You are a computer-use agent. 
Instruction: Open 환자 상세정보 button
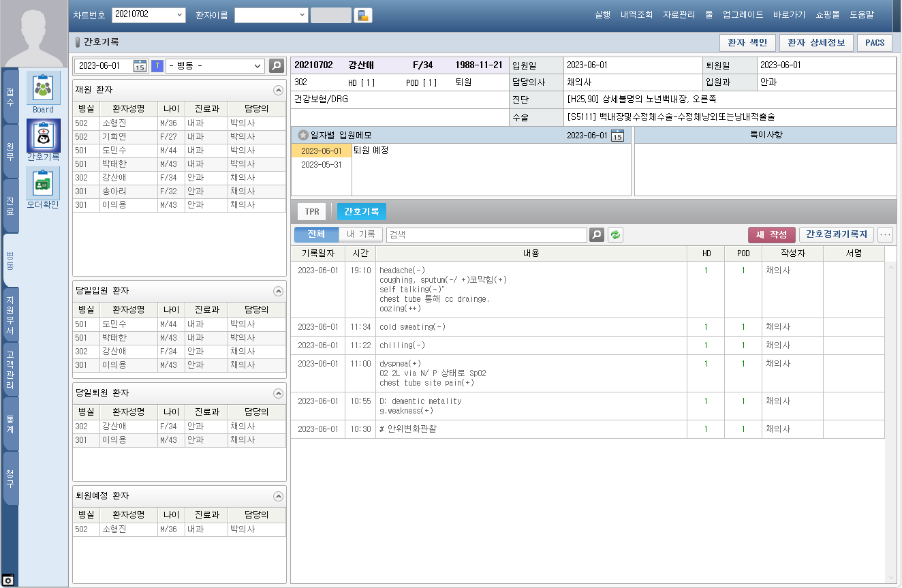click(x=815, y=43)
